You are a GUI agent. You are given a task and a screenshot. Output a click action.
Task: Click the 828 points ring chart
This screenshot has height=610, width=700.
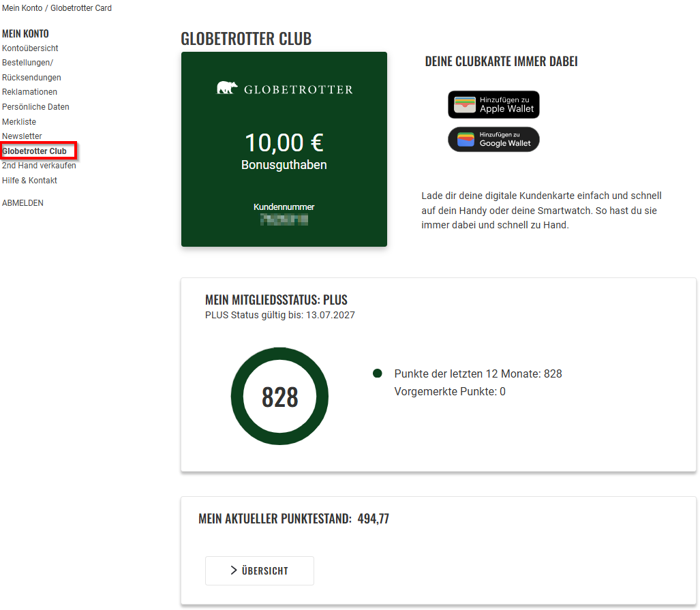tap(279, 396)
